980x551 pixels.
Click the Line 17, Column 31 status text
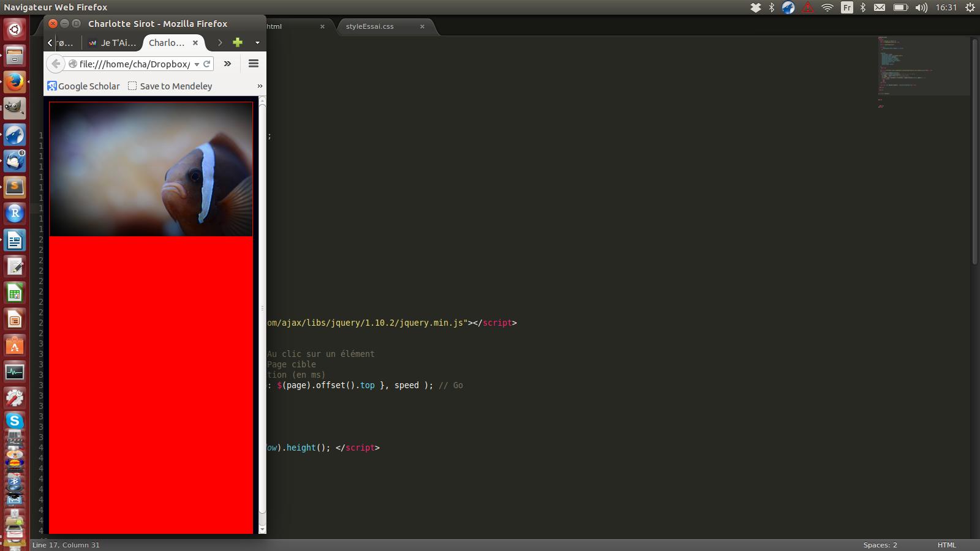(x=66, y=545)
